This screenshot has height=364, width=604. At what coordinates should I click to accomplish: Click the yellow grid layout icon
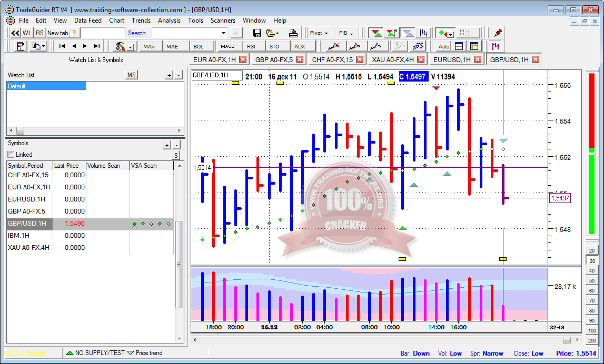coord(474,46)
